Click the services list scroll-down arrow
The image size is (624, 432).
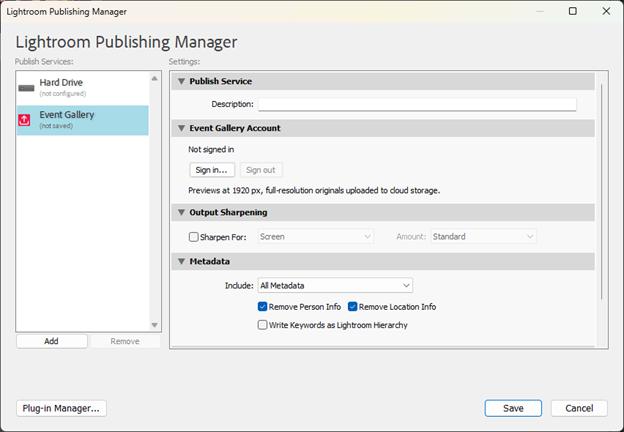tap(155, 325)
